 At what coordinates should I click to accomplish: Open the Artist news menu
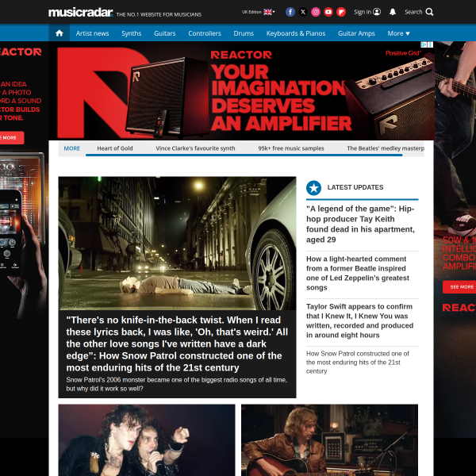pos(92,33)
